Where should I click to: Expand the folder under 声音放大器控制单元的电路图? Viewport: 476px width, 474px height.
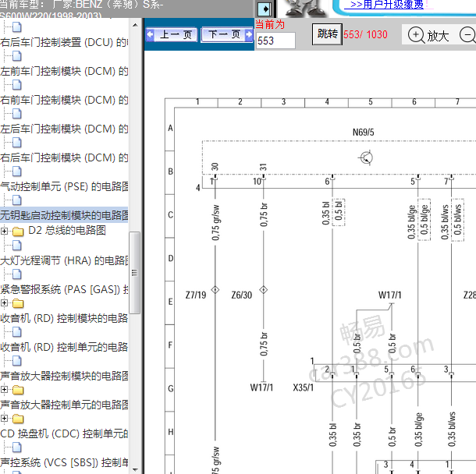pyautogui.click(x=4, y=418)
